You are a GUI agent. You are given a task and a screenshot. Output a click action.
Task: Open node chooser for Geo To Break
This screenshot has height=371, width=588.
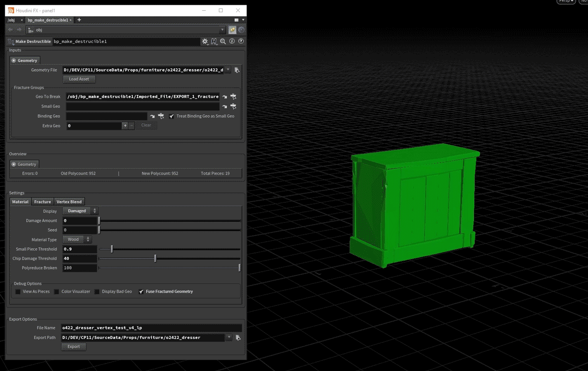point(233,96)
